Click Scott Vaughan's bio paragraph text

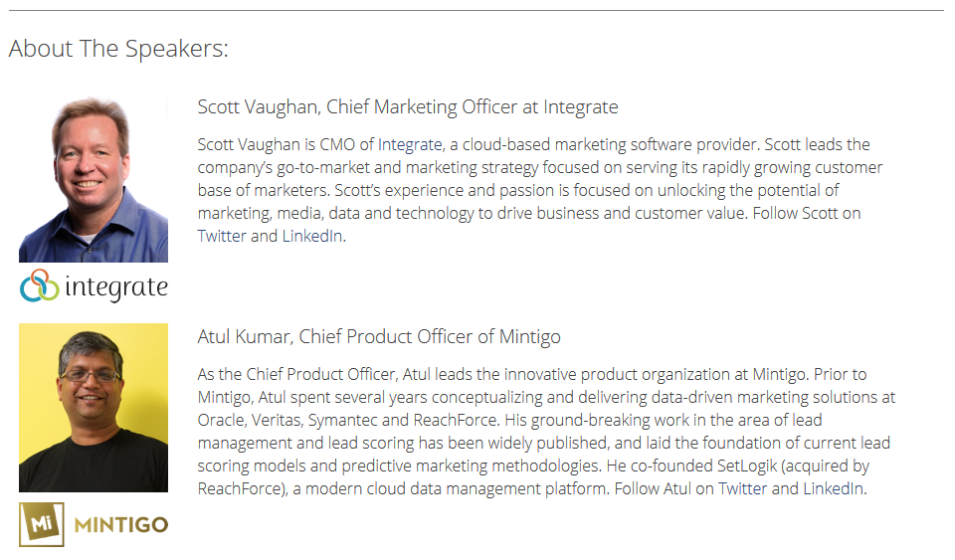(x=540, y=191)
